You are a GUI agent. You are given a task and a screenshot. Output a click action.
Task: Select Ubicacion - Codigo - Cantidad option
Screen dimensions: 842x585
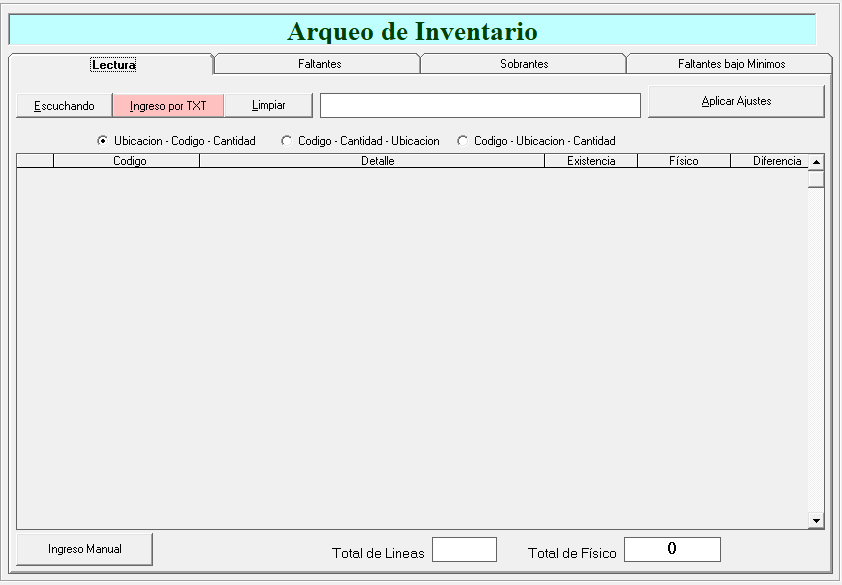[x=102, y=141]
